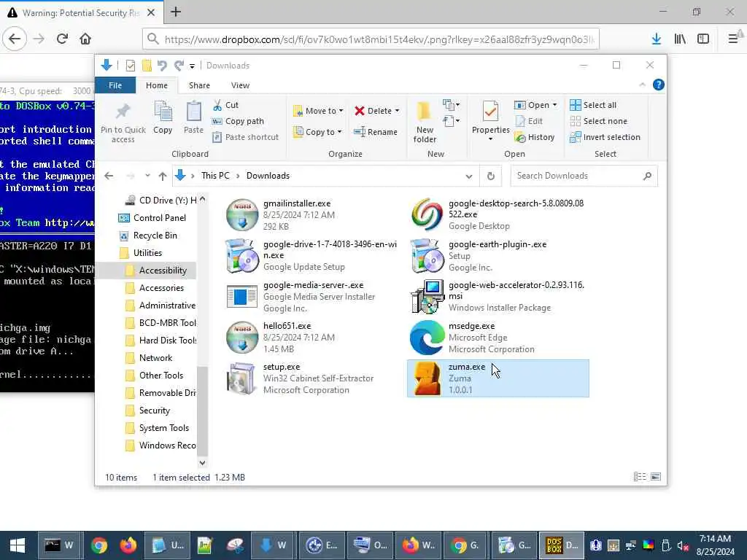Open the New item dropdown in ribbon
The image size is (747, 560).
[x=451, y=105]
